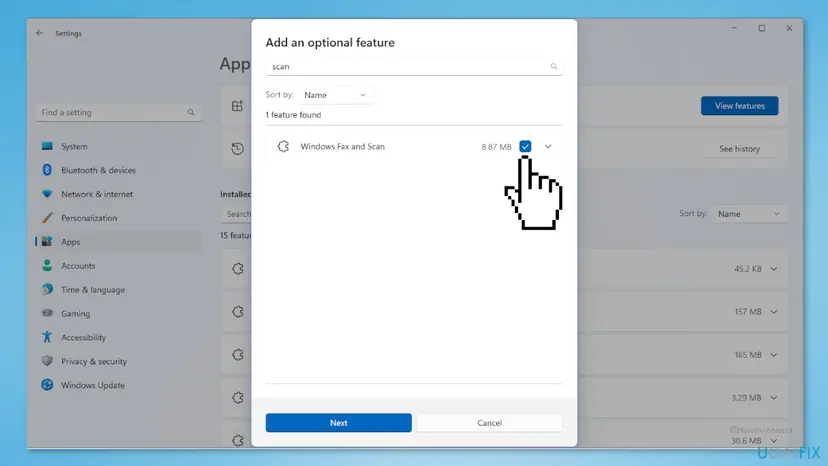Screen dimensions: 828x466
Task: Click the Windows Update sidebar icon
Action: tap(47, 385)
